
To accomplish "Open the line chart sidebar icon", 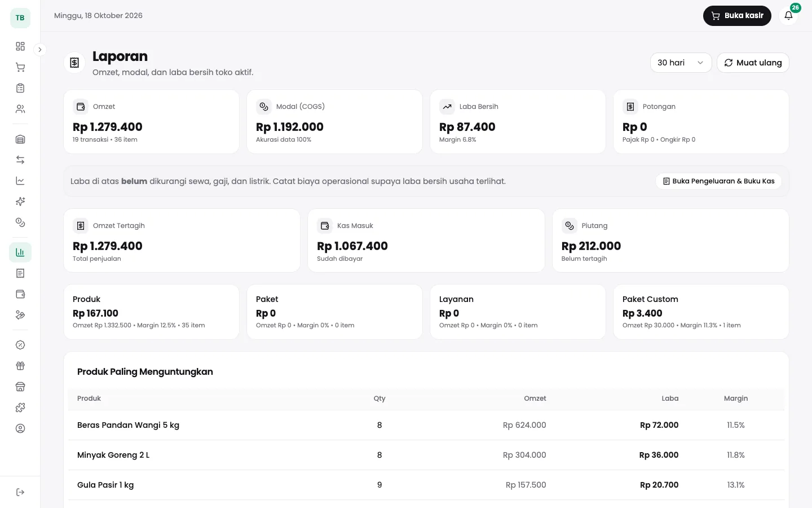I will (20, 181).
